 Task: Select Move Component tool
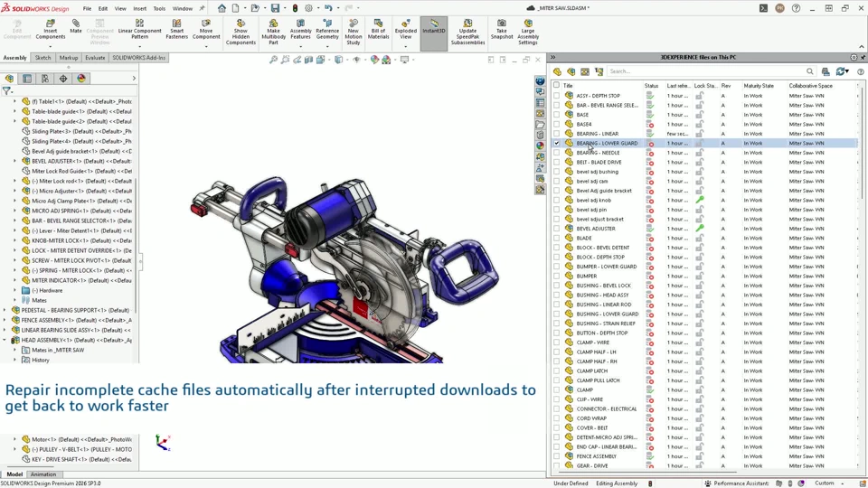coord(206,30)
